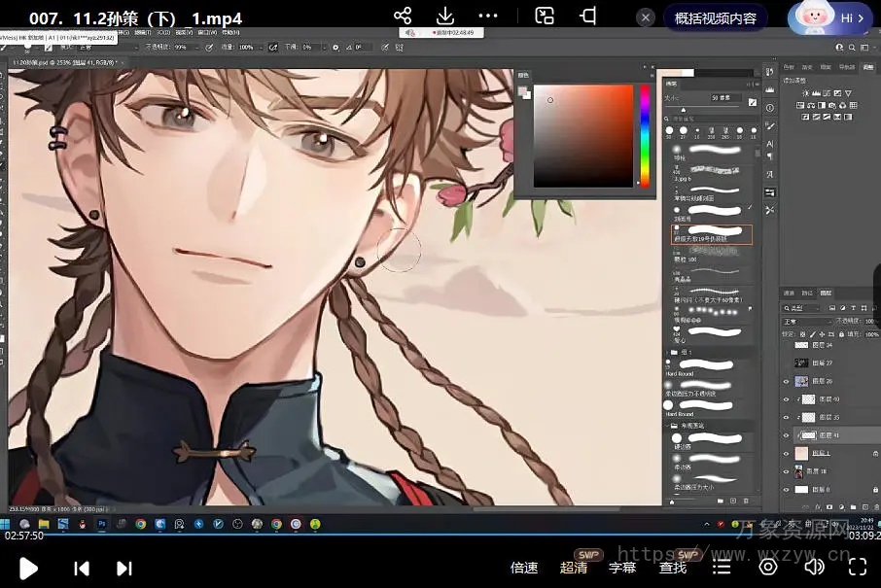This screenshot has width=881, height=588.
Task: Open the three-dots more options menu
Action: 488,17
